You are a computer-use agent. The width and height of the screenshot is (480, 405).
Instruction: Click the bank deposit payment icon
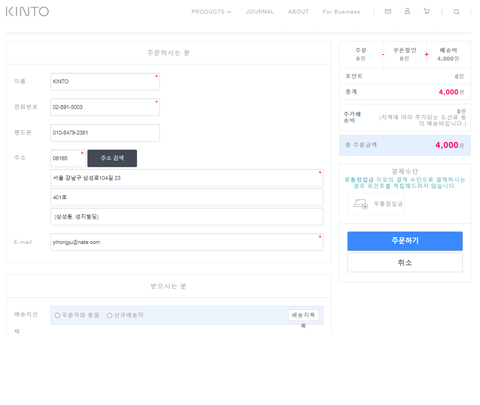[360, 204]
